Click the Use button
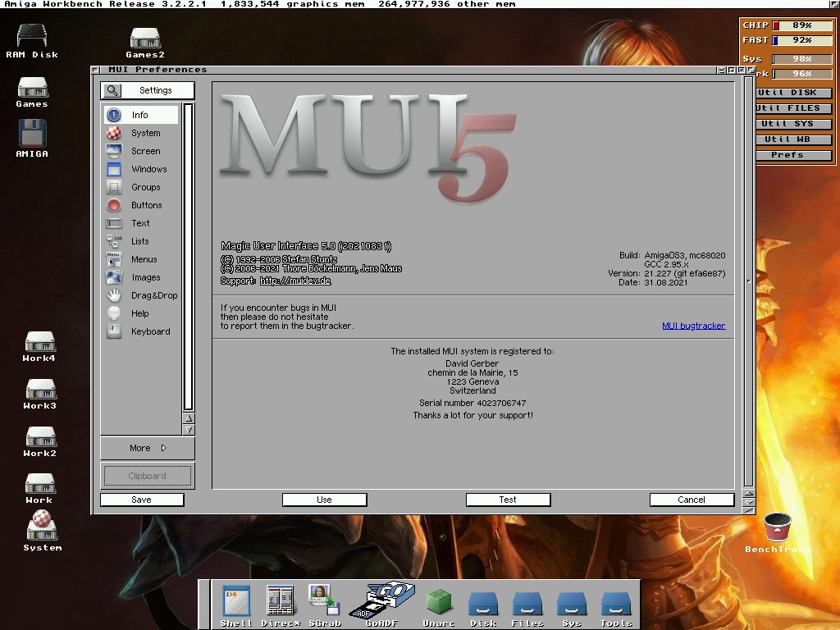 point(325,500)
